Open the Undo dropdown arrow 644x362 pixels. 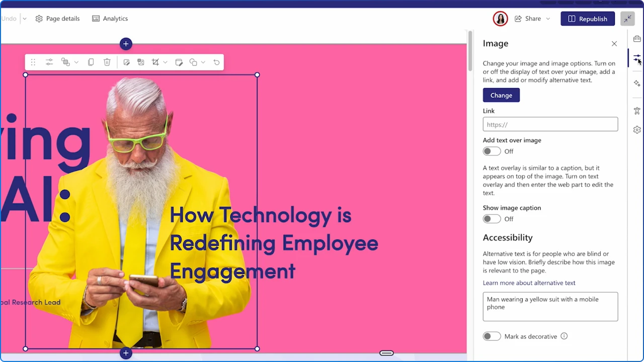click(x=24, y=18)
